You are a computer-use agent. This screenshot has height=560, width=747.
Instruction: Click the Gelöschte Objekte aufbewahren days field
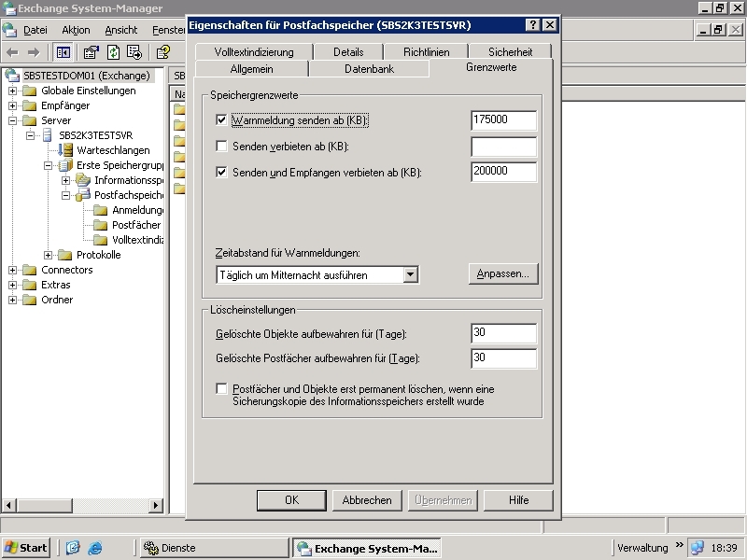(x=503, y=333)
